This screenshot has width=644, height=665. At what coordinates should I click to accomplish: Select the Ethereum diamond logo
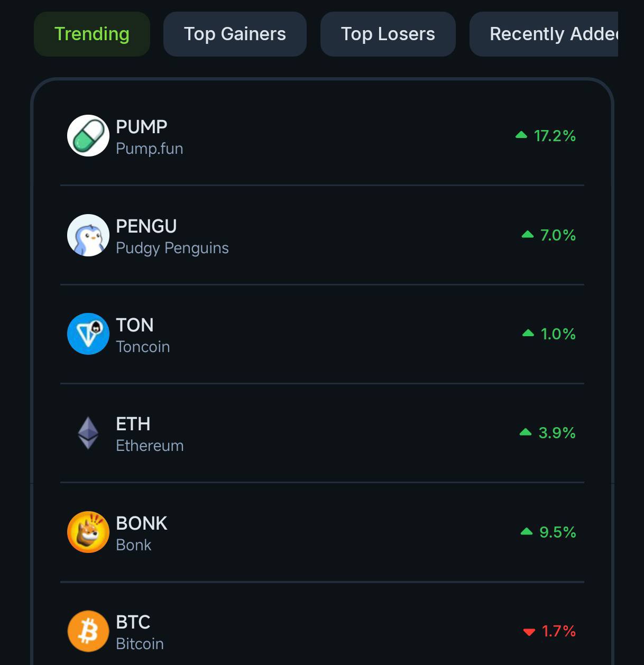click(88, 433)
